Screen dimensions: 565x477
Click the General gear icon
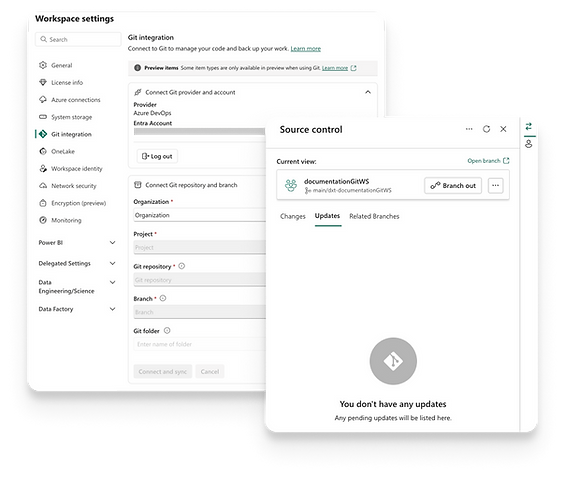click(x=43, y=65)
